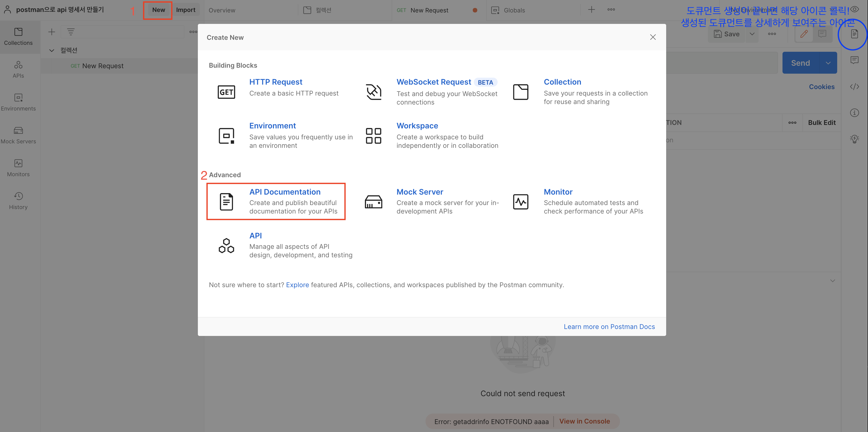
Task: Open Learn more on Postman Docs
Action: pyautogui.click(x=609, y=326)
